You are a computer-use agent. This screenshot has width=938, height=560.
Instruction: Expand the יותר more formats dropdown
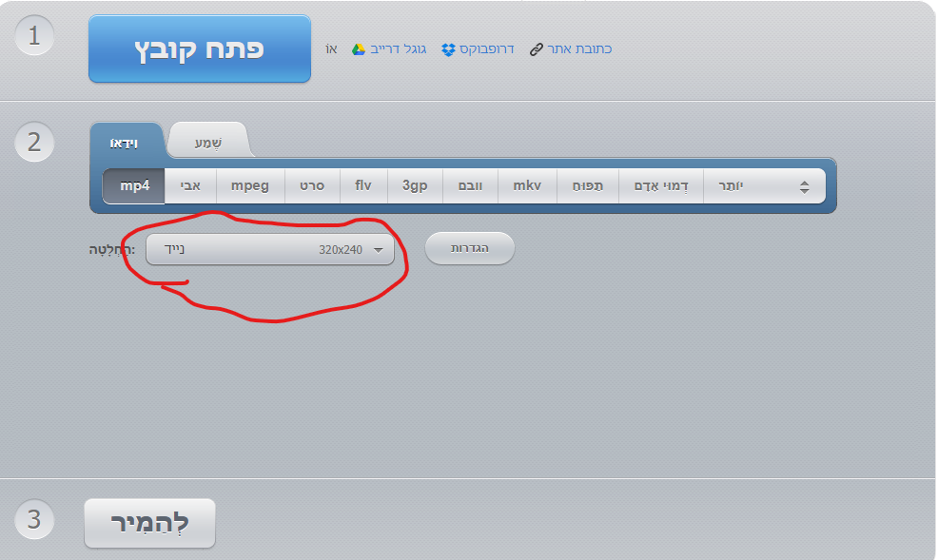pos(765,185)
